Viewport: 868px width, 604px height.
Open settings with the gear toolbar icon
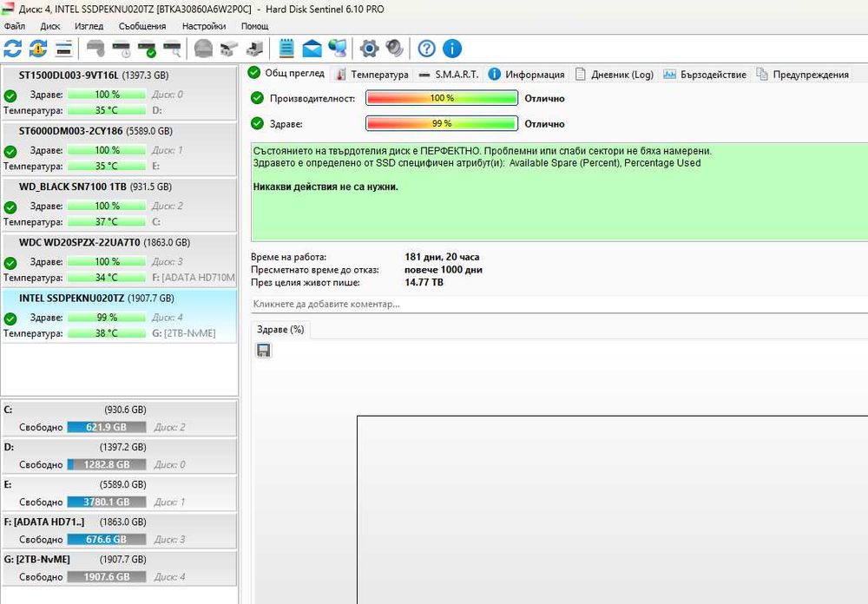click(369, 49)
